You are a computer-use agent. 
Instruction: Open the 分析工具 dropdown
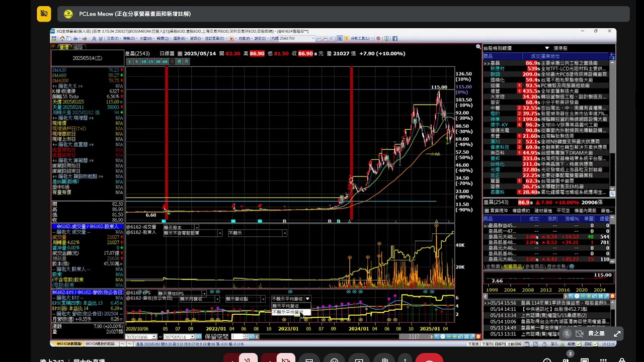361,38
